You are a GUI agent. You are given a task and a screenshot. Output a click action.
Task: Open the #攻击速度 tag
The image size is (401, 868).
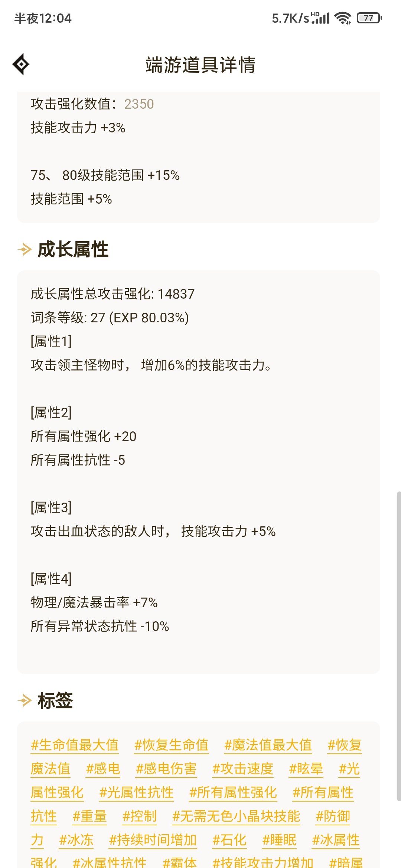coord(243,769)
